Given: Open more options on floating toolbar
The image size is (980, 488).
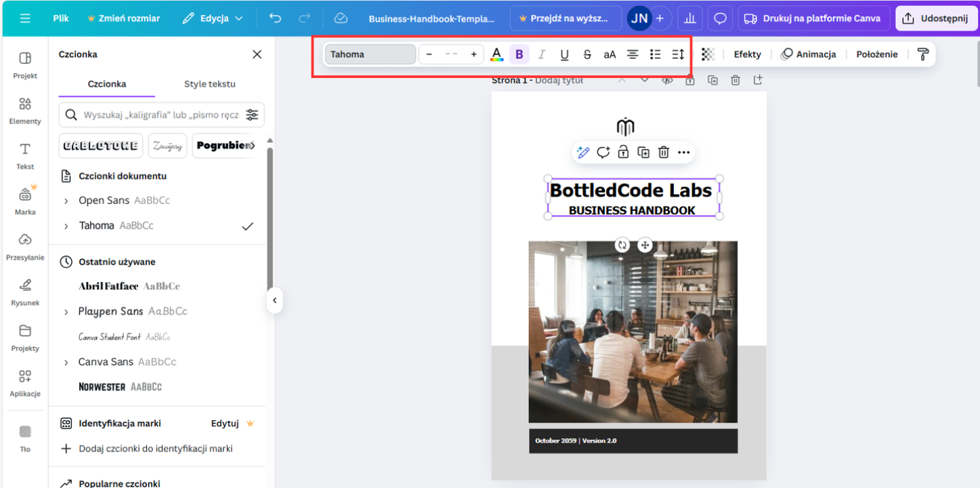Looking at the screenshot, I should coord(684,152).
